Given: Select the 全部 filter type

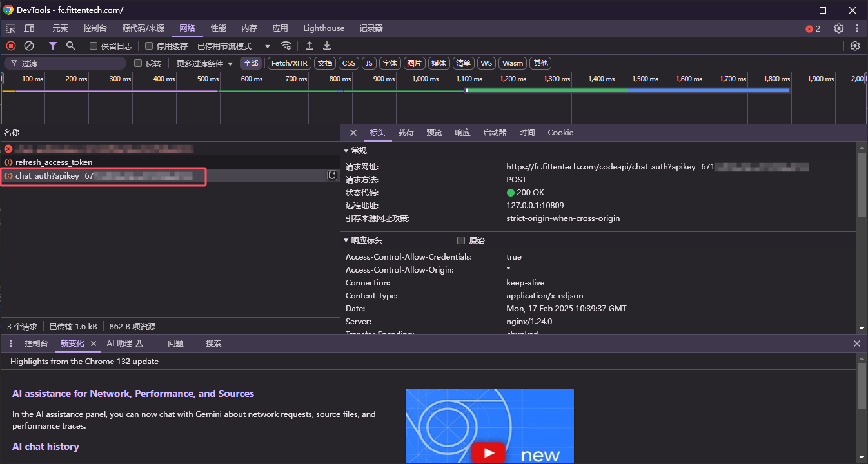Looking at the screenshot, I should 251,63.
